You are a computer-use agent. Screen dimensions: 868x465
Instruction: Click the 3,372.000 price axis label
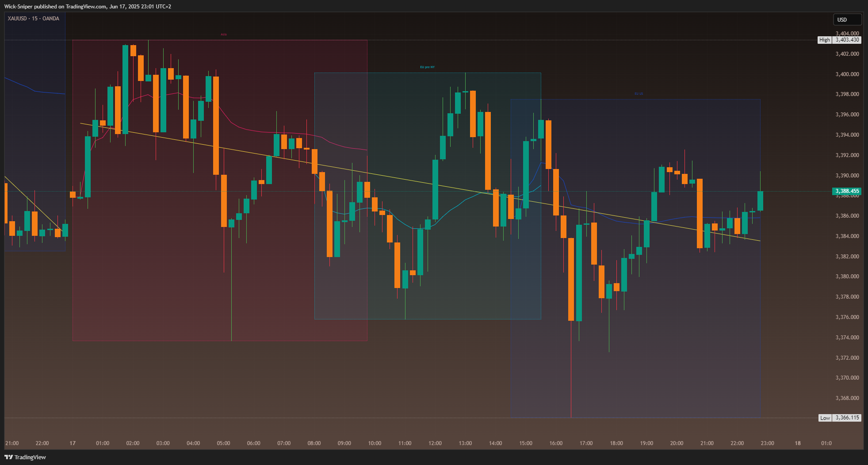point(847,358)
